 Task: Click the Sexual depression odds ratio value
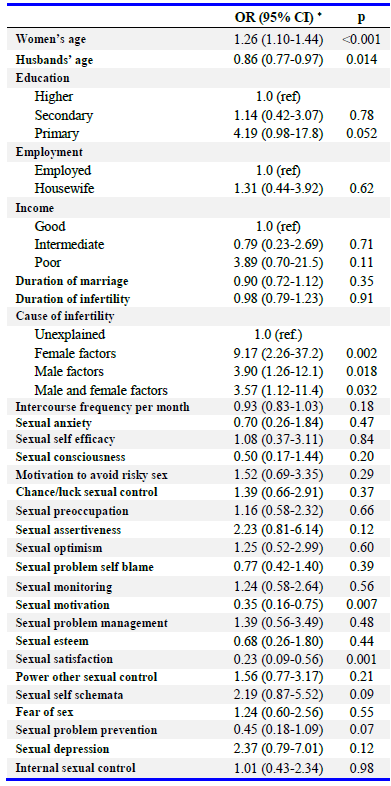click(279, 749)
